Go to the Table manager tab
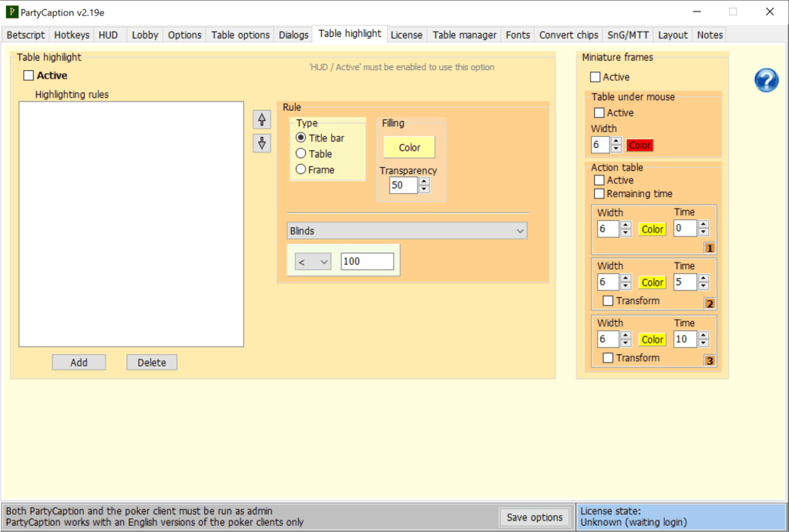Viewport: 789px width, 532px height. point(465,35)
